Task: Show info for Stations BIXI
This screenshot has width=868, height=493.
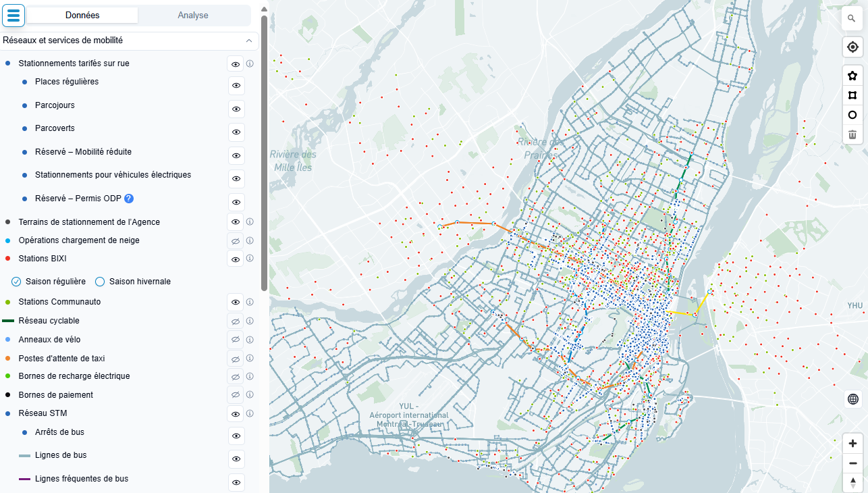Action: pos(250,258)
